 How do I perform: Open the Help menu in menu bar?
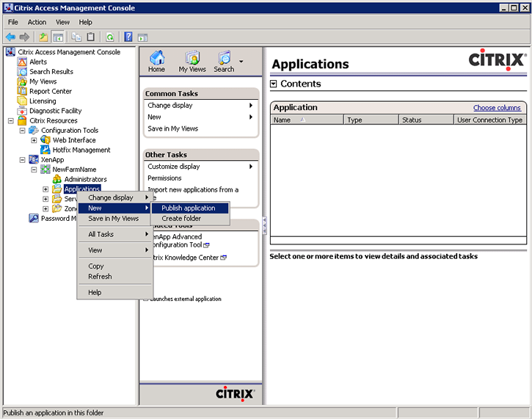86,22
